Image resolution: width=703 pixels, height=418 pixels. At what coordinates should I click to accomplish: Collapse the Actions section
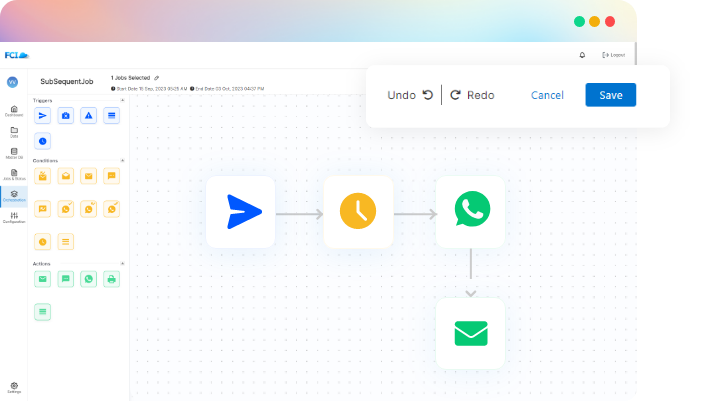(122, 264)
